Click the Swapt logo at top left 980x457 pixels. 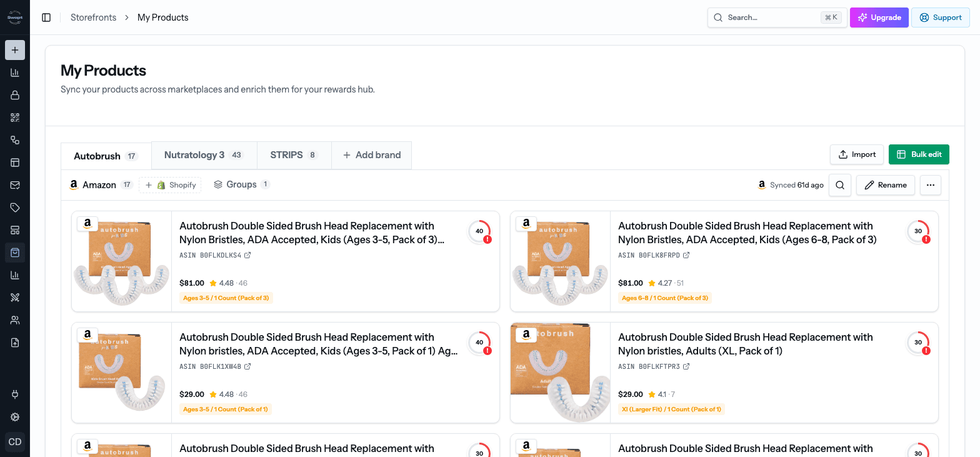[15, 18]
